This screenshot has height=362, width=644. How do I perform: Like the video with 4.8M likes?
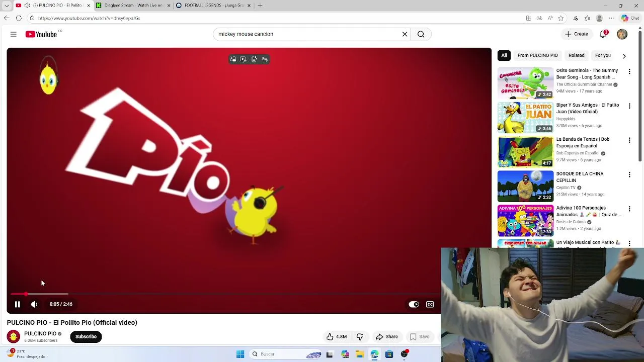pos(337,337)
